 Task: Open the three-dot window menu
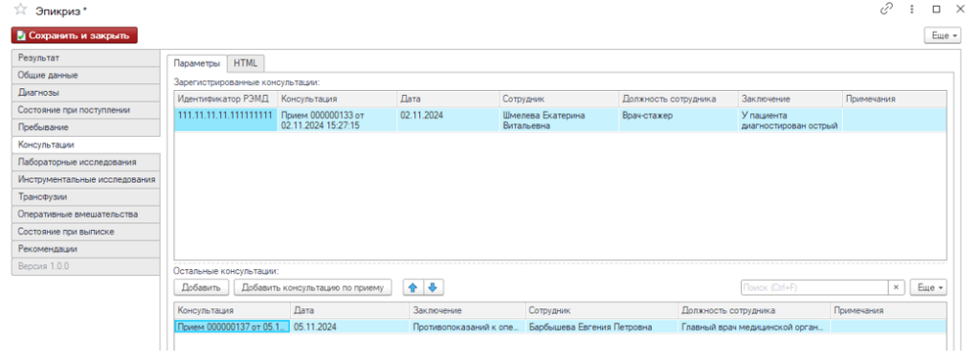click(x=912, y=10)
